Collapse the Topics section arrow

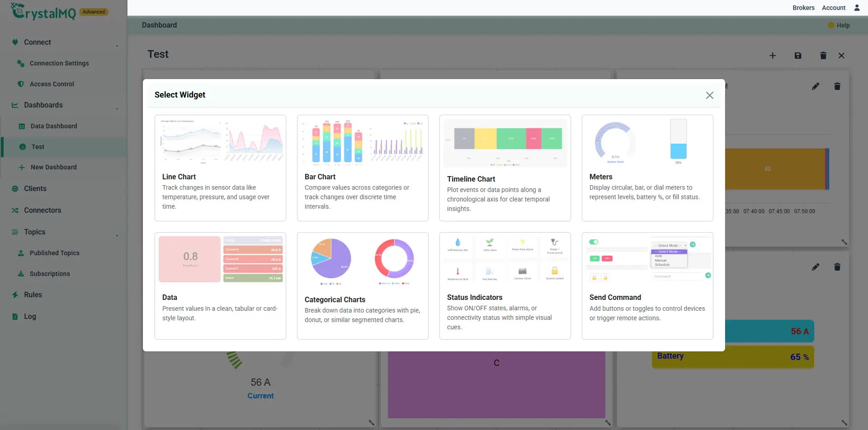click(x=117, y=235)
